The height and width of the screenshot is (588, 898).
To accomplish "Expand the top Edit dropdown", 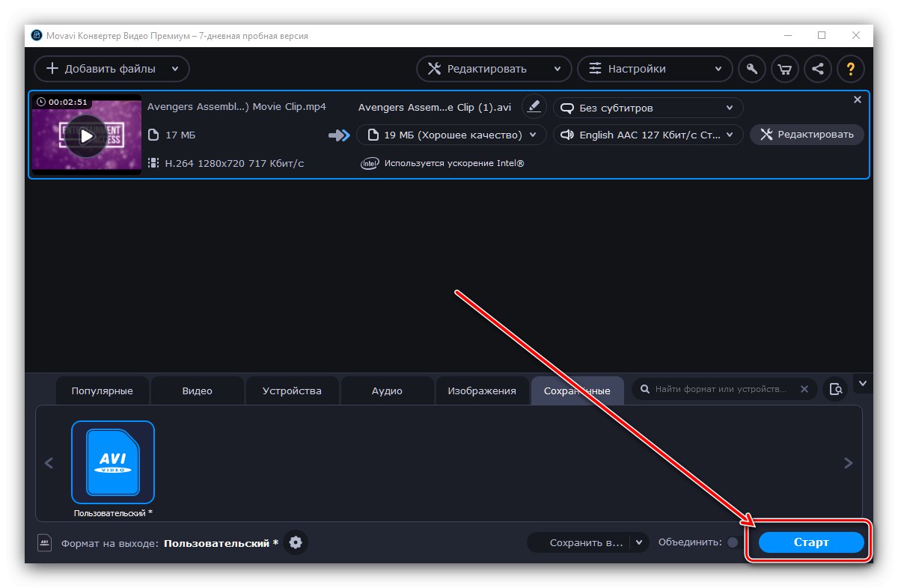I will pos(558,69).
